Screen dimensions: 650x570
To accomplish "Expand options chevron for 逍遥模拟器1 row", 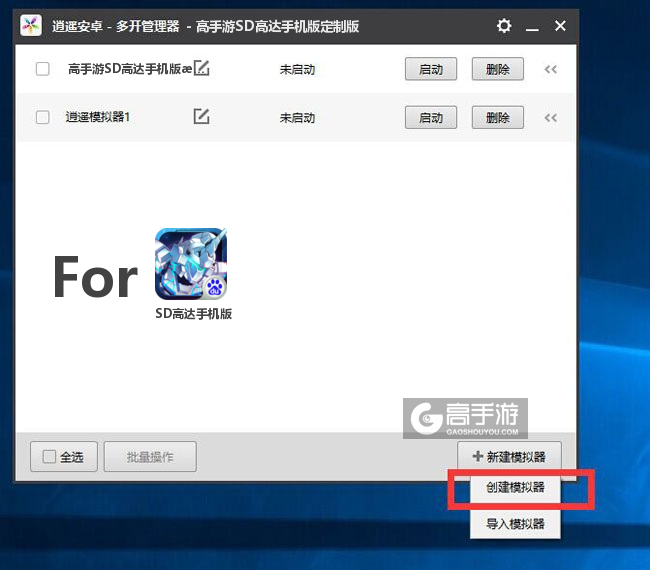I will coord(550,118).
